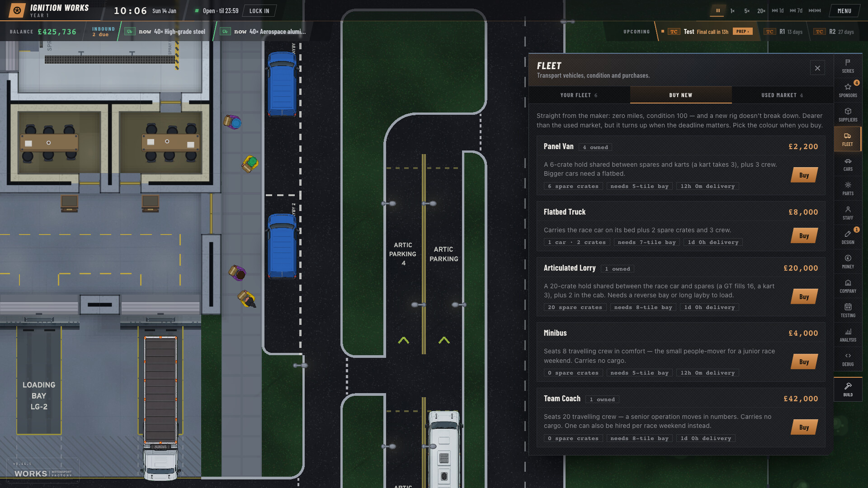Open the Staff sidebar panel

point(848,213)
